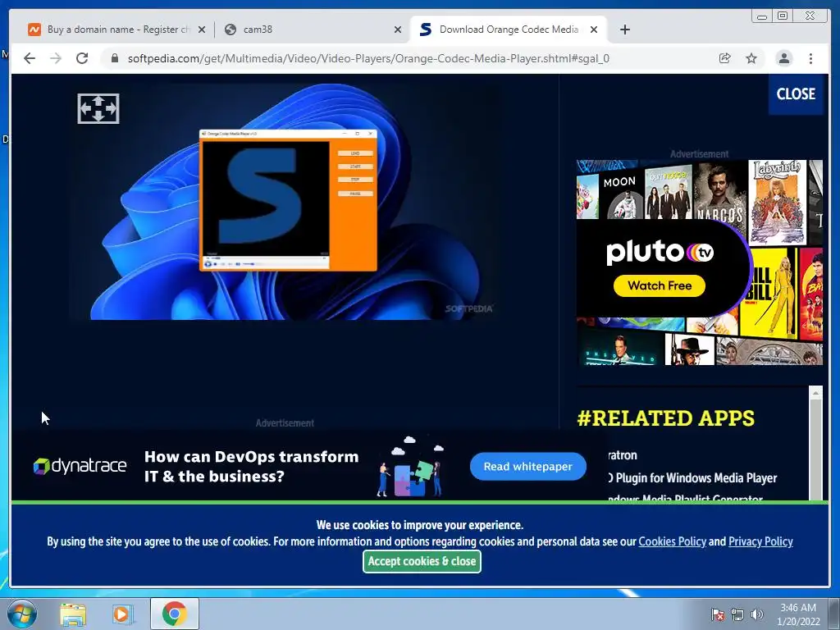Open Chrome's three-dot menu
Screen dimensions: 840x630
(x=810, y=58)
